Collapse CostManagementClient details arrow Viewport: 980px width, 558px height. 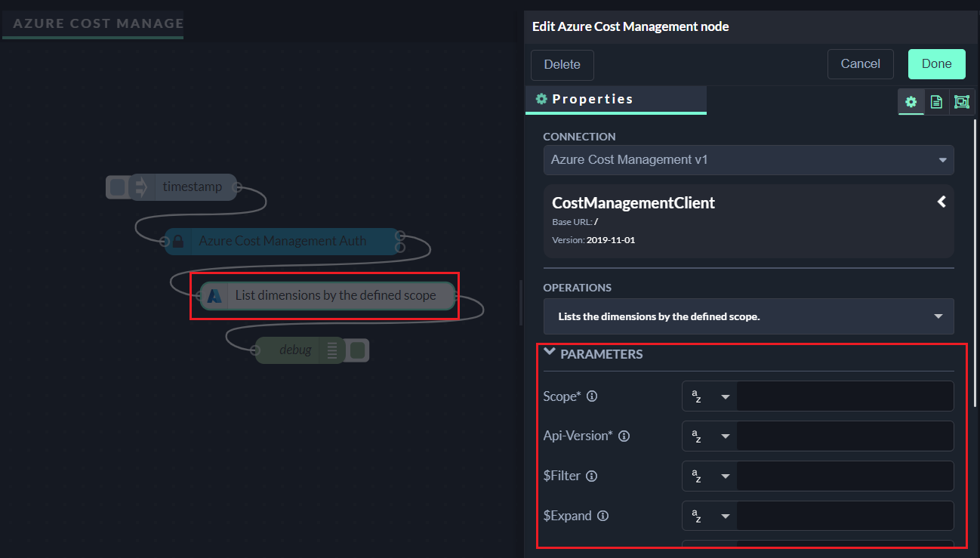pos(941,202)
